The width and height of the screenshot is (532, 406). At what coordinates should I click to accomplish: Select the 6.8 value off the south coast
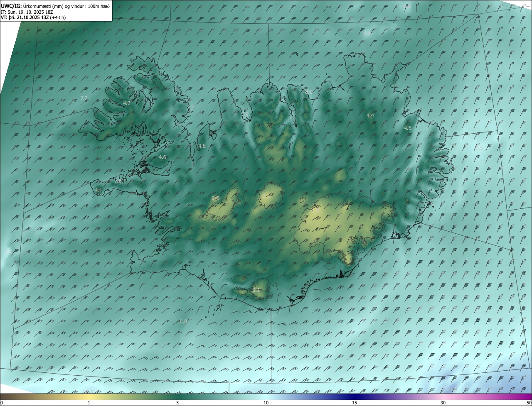(183, 322)
